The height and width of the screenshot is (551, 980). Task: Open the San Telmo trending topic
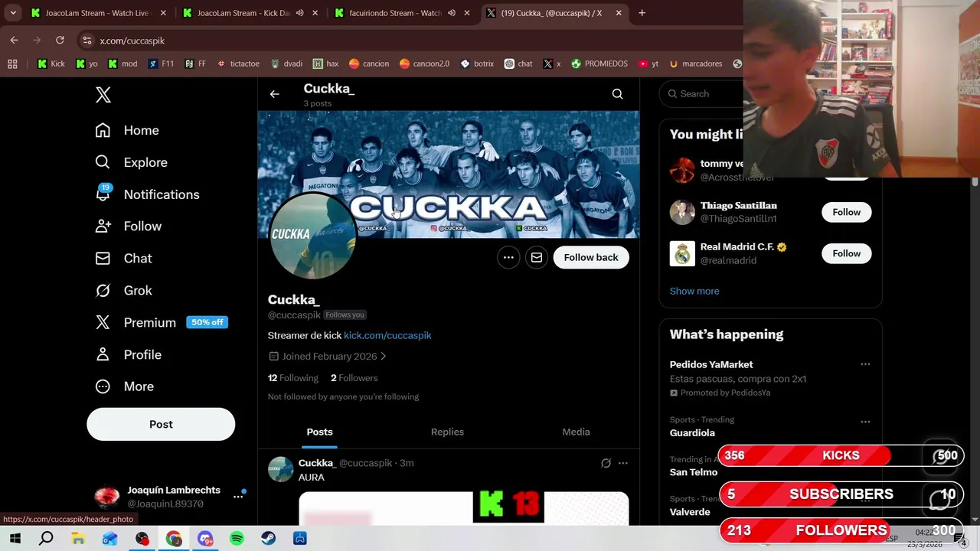(694, 472)
